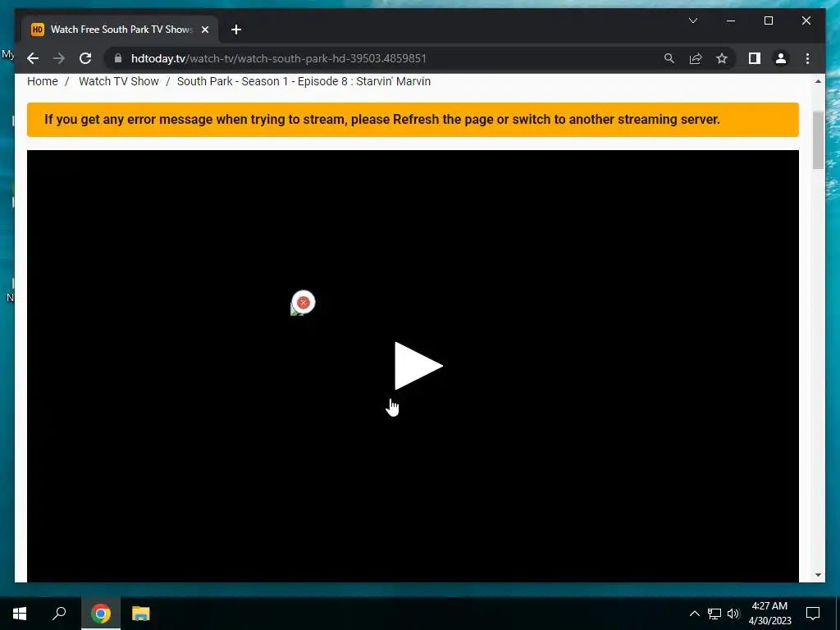The image size is (840, 630).
Task: Open the Chrome three-dot menu
Action: [x=807, y=58]
